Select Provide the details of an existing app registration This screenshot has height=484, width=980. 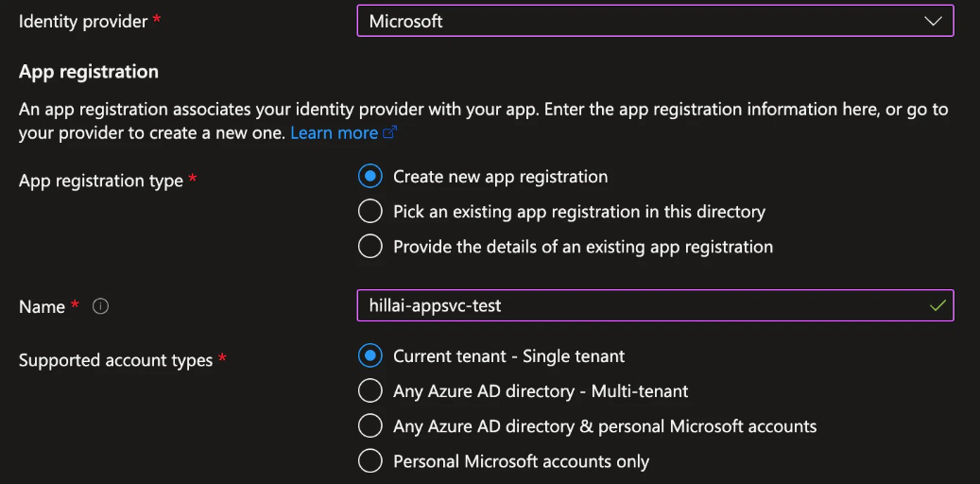pos(370,247)
